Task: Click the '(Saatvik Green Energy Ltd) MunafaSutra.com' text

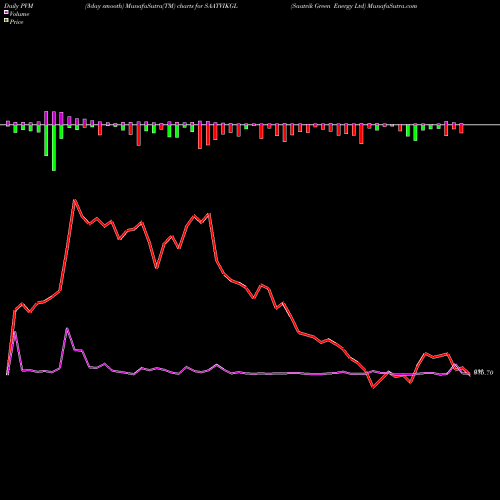Action: [x=354, y=6]
